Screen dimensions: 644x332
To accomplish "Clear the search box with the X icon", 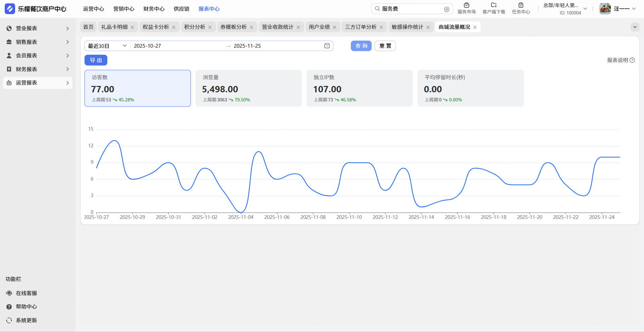I will 446,9.
